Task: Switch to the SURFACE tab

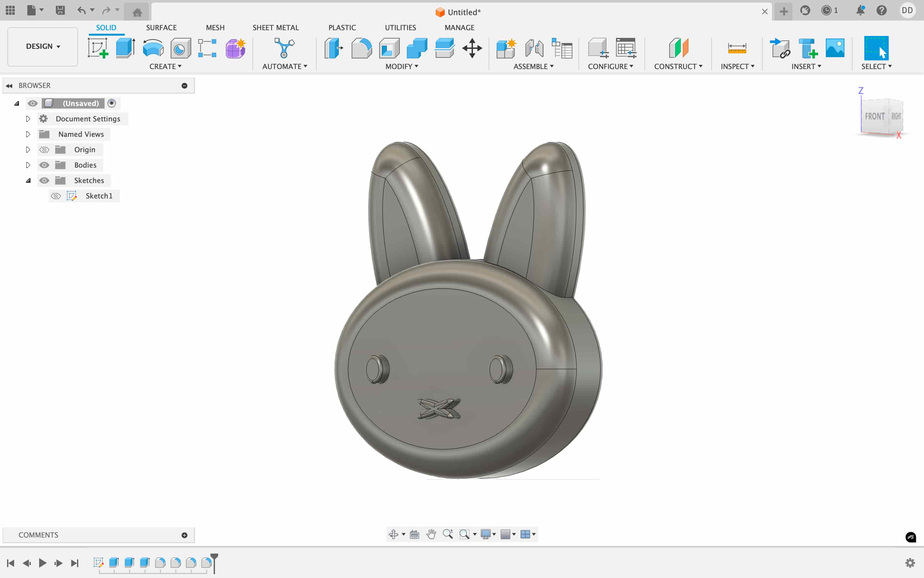Action: [x=161, y=28]
